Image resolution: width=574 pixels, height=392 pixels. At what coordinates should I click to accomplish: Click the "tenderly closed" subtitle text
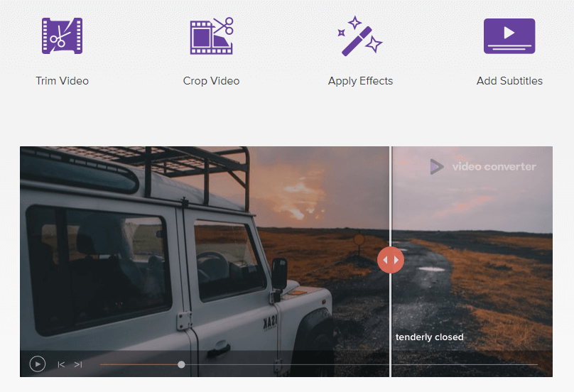pos(429,337)
